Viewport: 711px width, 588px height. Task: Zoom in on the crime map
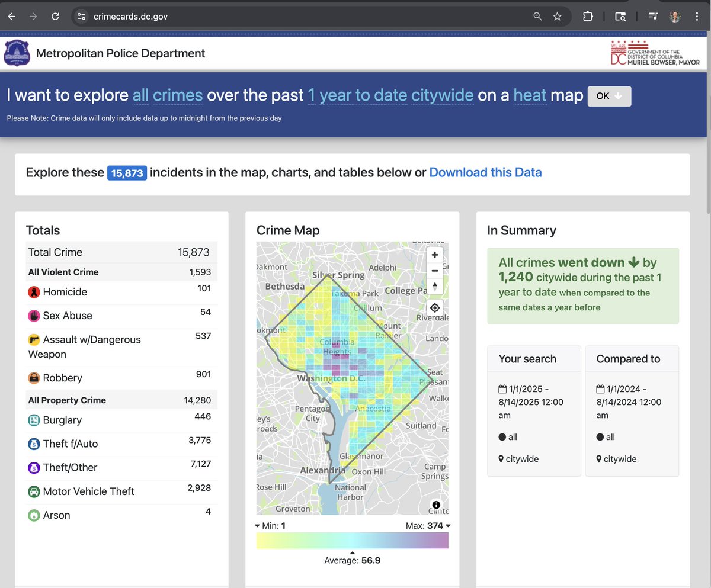coord(434,255)
